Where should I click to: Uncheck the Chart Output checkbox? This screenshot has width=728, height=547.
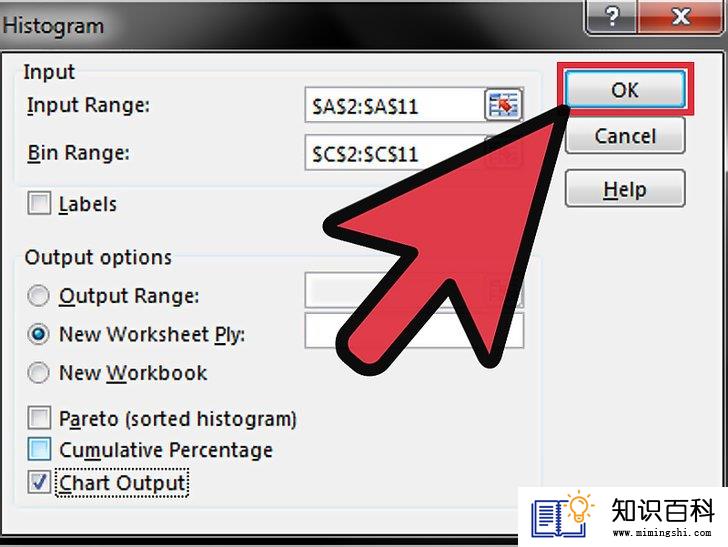point(39,482)
